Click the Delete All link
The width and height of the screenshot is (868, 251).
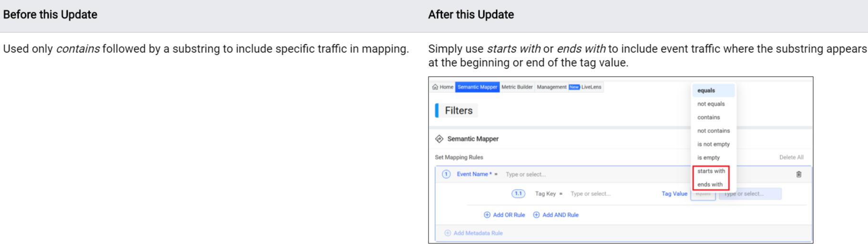(x=791, y=157)
